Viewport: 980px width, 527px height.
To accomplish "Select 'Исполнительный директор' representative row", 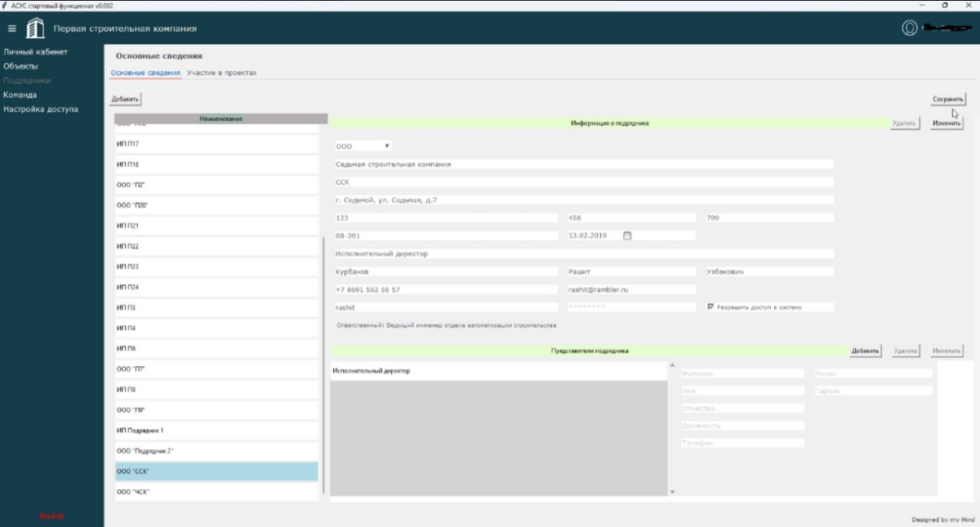I will click(499, 371).
